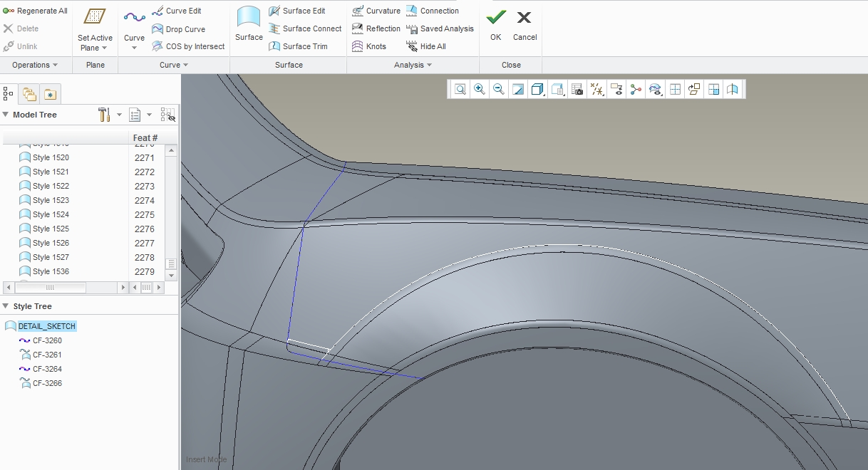Confirm with the OK checkmark
The height and width of the screenshot is (470, 868).
[x=495, y=25]
